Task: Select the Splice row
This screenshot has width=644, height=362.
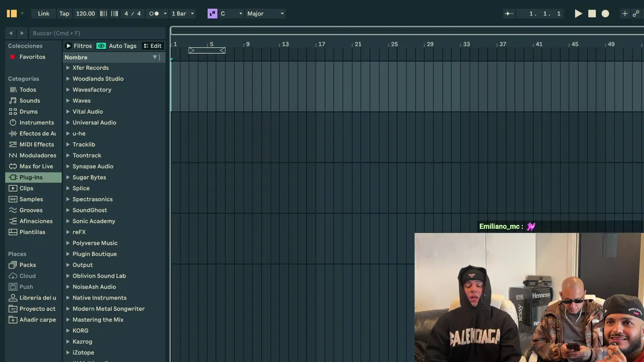Action: [x=114, y=189]
